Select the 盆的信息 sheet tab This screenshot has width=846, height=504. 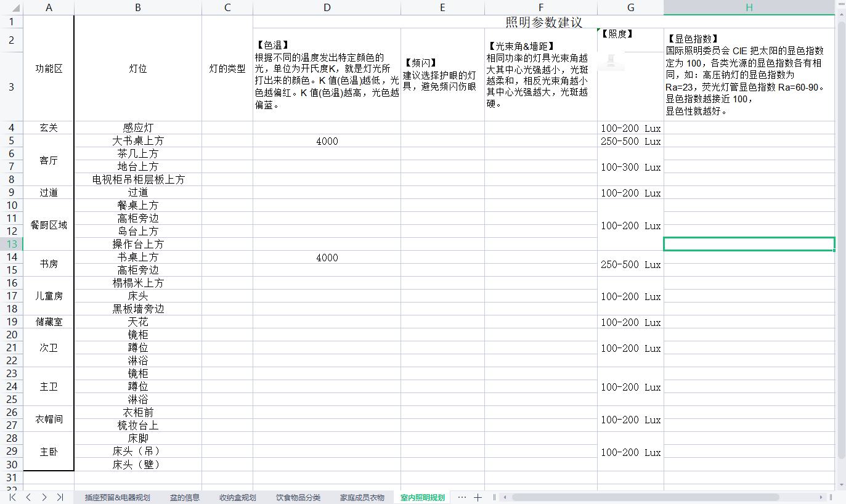[185, 498]
